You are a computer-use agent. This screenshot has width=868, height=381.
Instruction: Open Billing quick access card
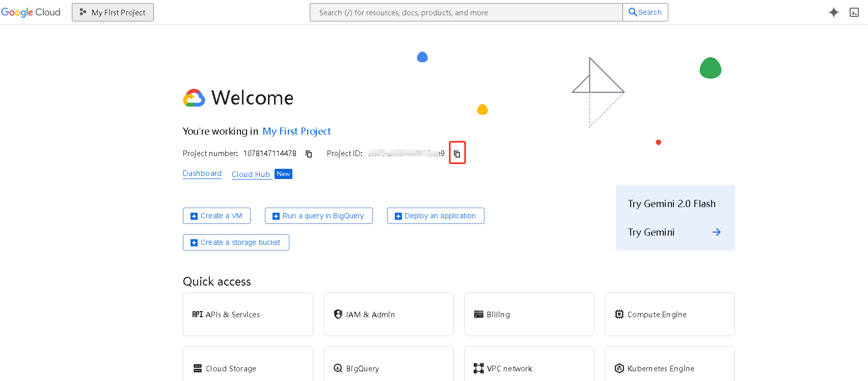(x=529, y=314)
